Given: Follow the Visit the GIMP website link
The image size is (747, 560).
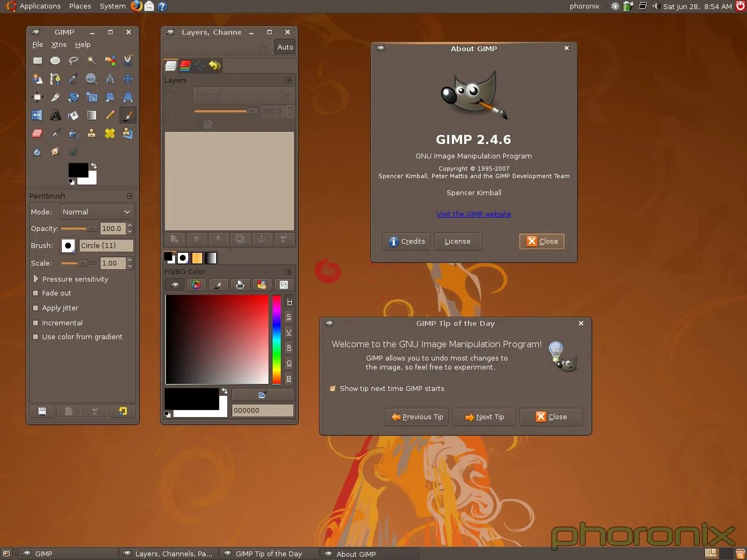Looking at the screenshot, I should (x=473, y=214).
